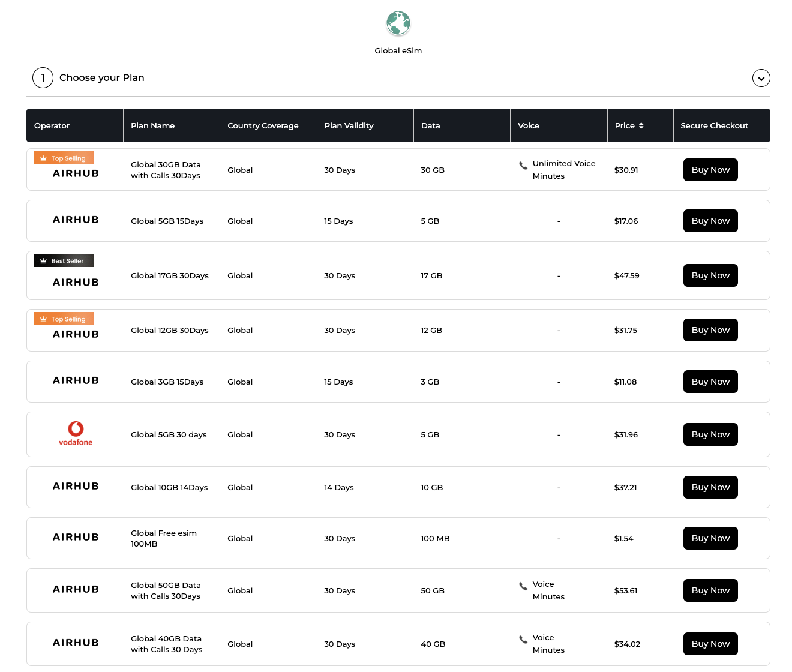This screenshot has width=792, height=672.
Task: Select plan name Global 30GB Data with Calls 30Days
Action: coord(166,170)
